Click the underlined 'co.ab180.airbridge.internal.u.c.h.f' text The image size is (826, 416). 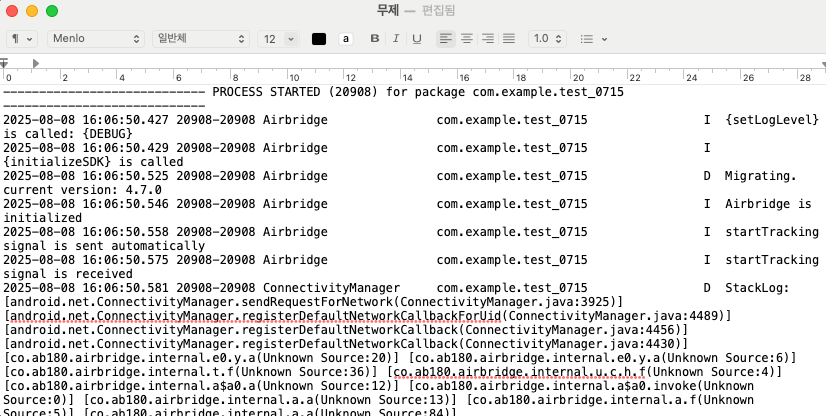point(519,372)
